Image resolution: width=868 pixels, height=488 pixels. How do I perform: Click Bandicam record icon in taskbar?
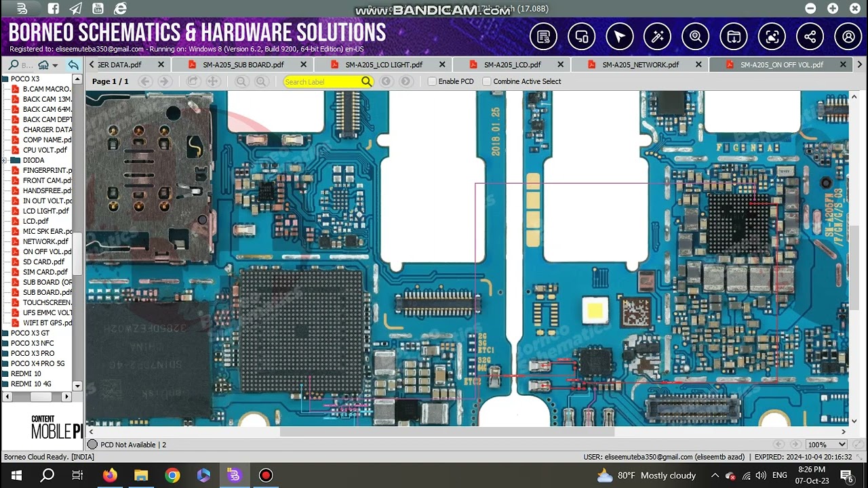(x=266, y=475)
